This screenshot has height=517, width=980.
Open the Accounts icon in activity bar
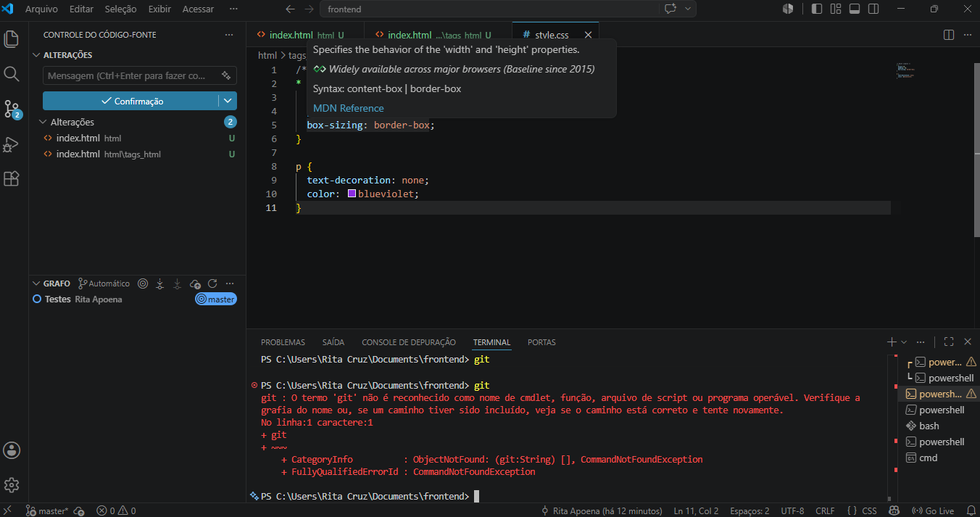click(12, 450)
